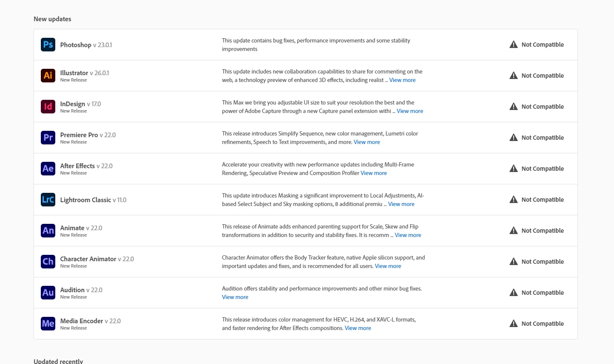614x364 pixels.
Task: Click Not Compatible label for Illustrator
Action: click(x=543, y=76)
